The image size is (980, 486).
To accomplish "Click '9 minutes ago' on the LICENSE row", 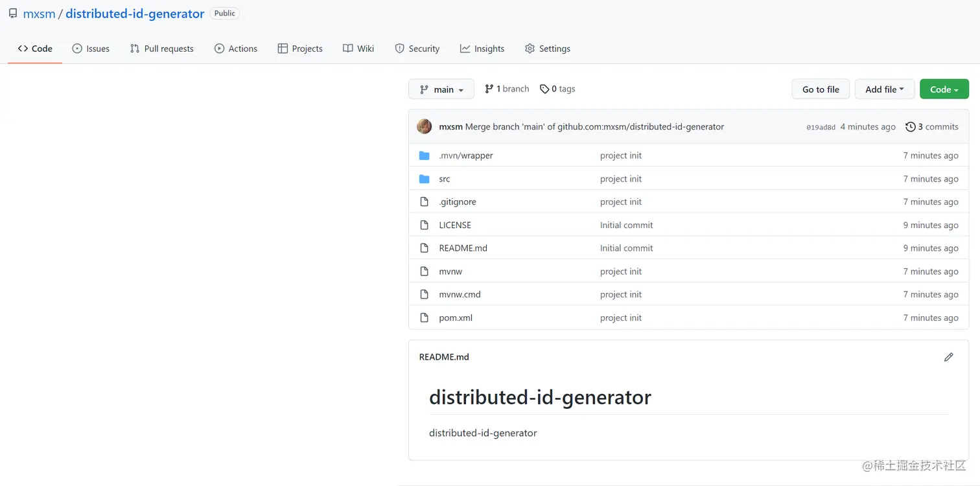I will (931, 225).
